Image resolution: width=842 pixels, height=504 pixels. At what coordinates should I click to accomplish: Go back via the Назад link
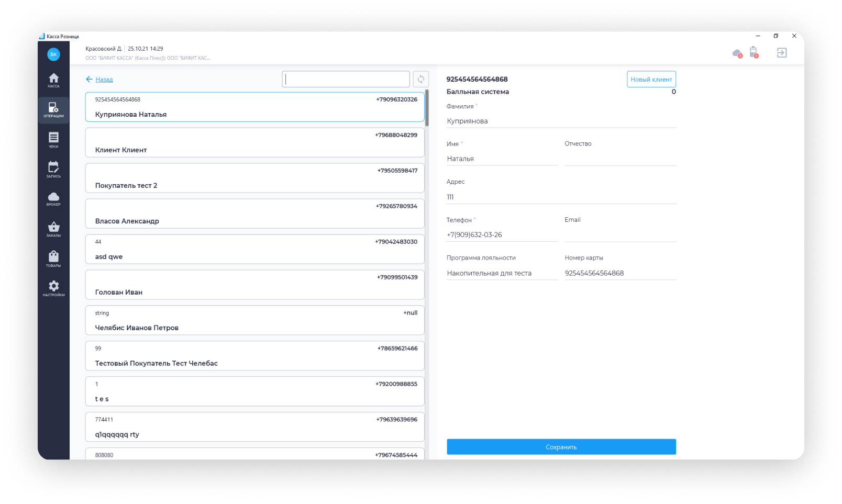[104, 80]
